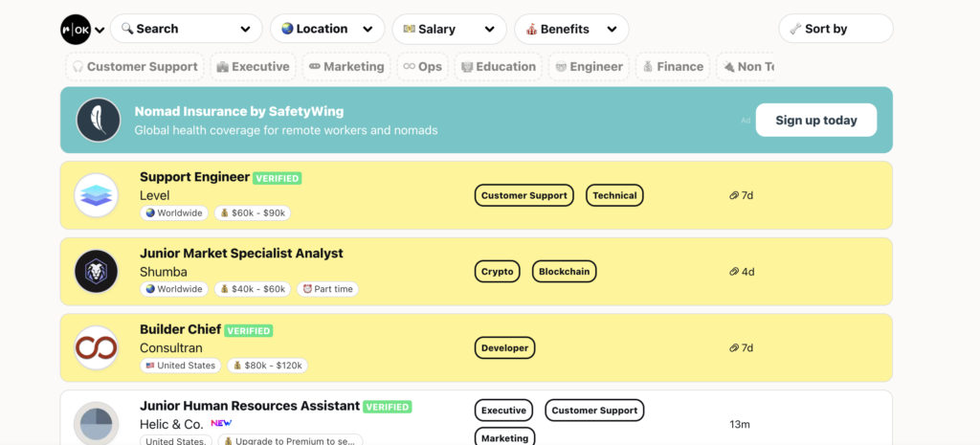The height and width of the screenshot is (445, 980).
Task: Click VERIFIED badge on Junior Human Resources Assistant
Action: point(388,407)
